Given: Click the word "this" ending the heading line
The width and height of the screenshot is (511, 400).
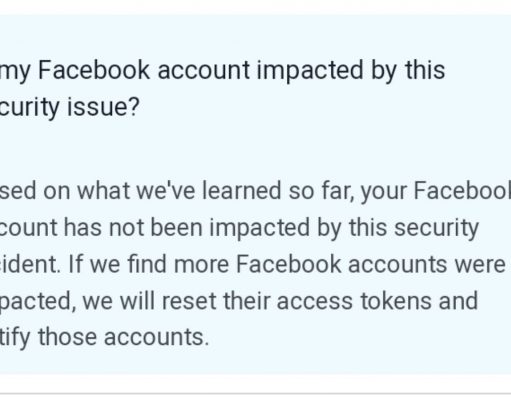Looking at the screenshot, I should (425, 70).
